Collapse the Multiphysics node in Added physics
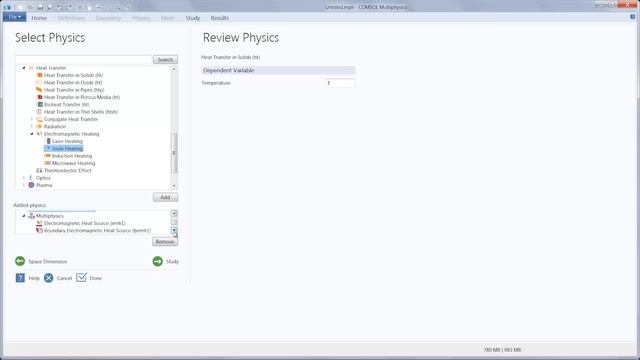This screenshot has height=360, width=640. 24,216
